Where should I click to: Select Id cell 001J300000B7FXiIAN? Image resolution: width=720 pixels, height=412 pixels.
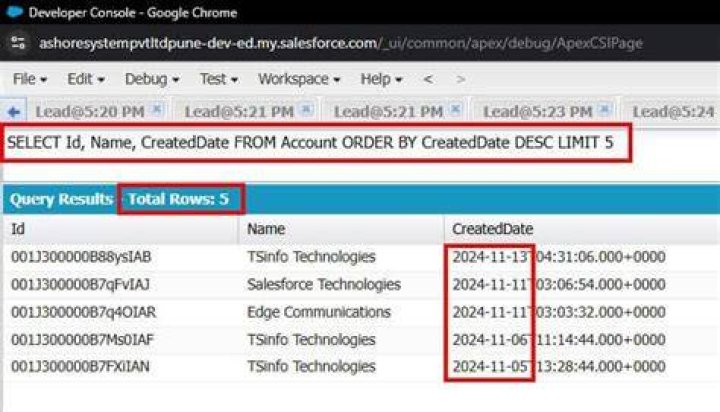[x=80, y=366]
